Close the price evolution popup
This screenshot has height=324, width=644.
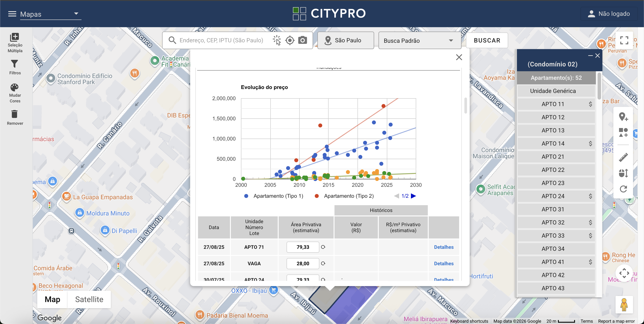(x=459, y=57)
